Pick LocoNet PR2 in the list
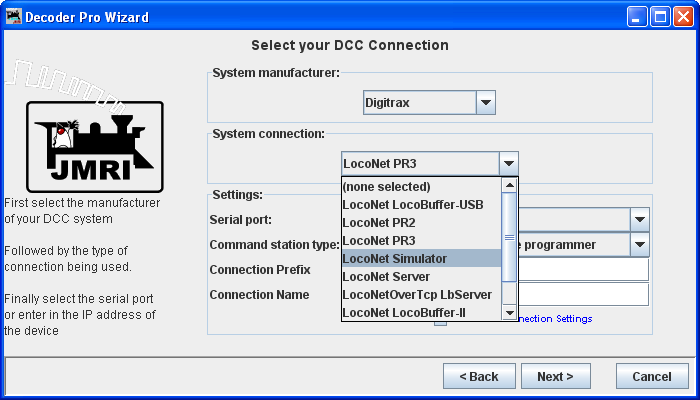This screenshot has width=700, height=400. (420, 222)
